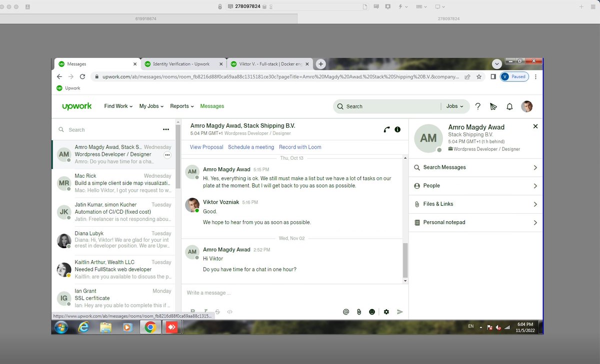This screenshot has width=600, height=364.
Task: Open Chrome from Windows taskbar
Action: tap(150, 328)
